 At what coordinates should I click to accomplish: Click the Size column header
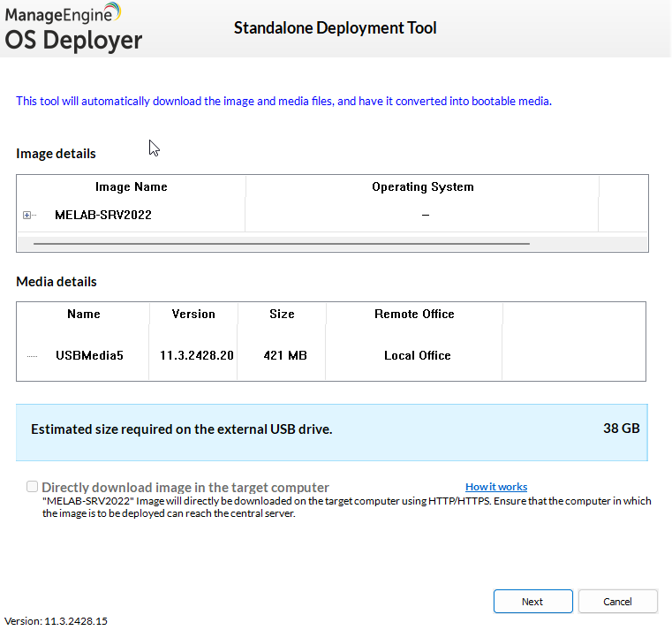(282, 315)
